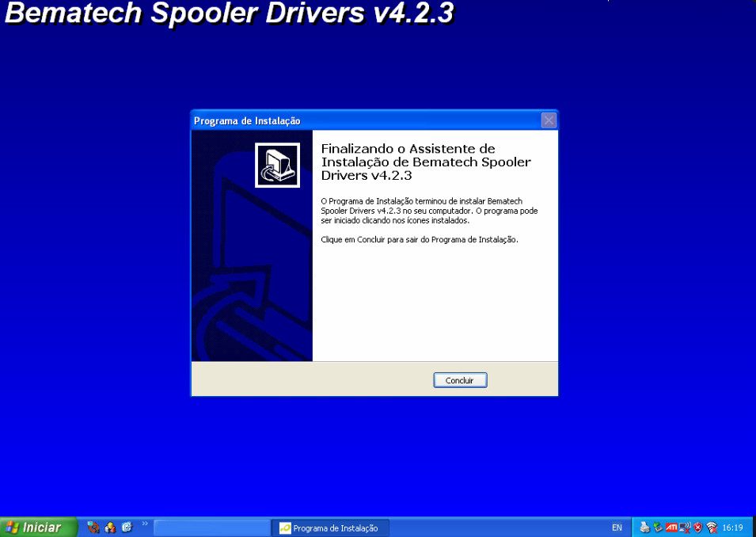Open the printer icon in system tray
This screenshot has width=756, height=537.
coord(644,527)
